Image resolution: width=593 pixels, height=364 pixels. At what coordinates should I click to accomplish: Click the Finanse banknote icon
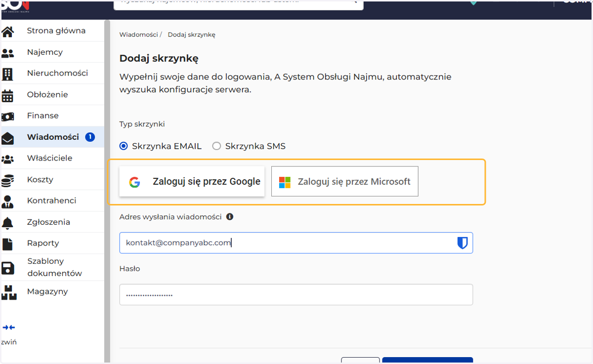click(7, 117)
